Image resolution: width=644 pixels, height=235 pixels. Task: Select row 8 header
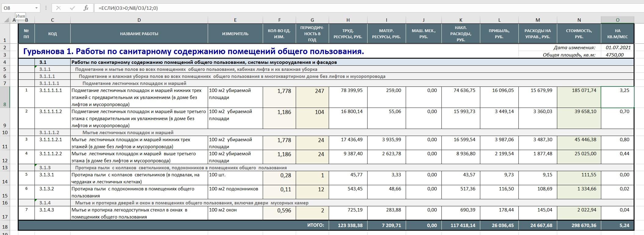[x=5, y=97]
